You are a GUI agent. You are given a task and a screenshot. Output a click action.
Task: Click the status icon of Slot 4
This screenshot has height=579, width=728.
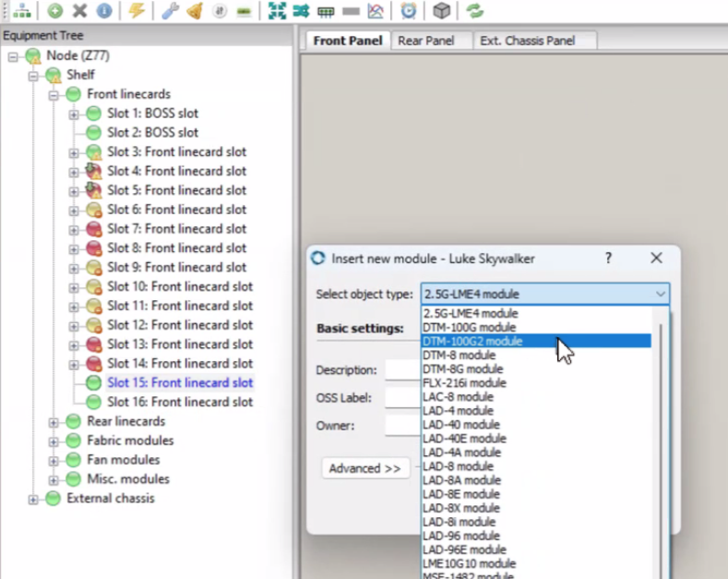point(94,171)
